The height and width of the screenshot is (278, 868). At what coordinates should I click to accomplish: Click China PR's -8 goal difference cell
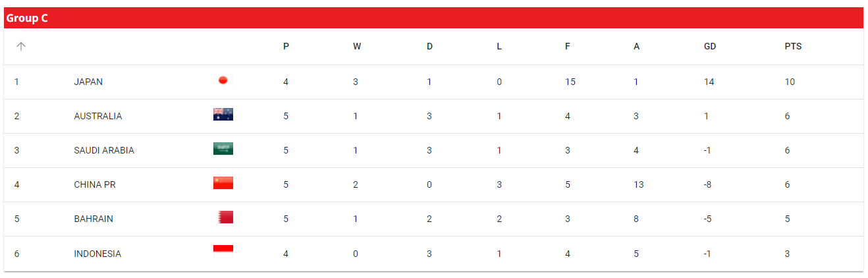[709, 185]
